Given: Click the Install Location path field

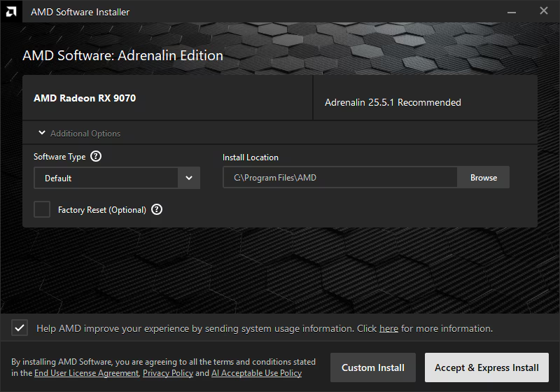Looking at the screenshot, I should pos(340,177).
